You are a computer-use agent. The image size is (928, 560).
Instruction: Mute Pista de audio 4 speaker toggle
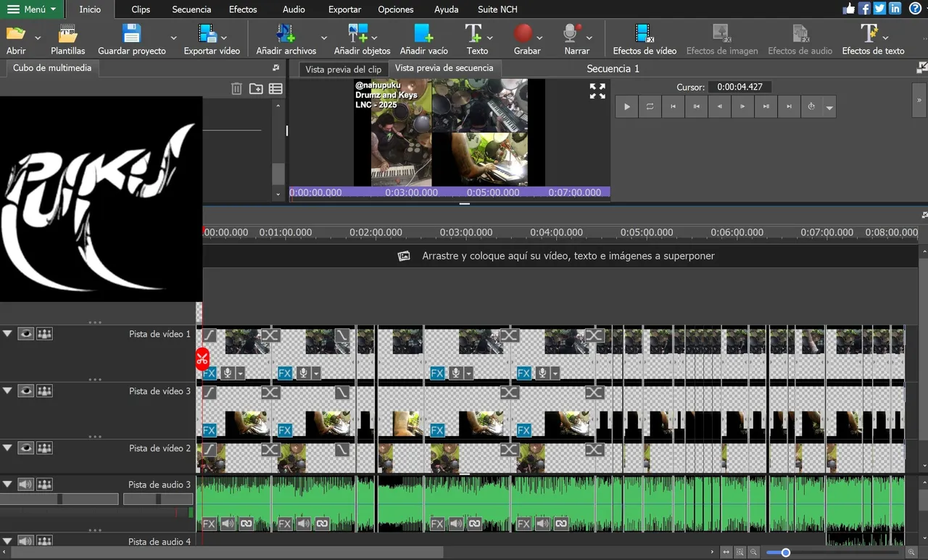(26, 541)
